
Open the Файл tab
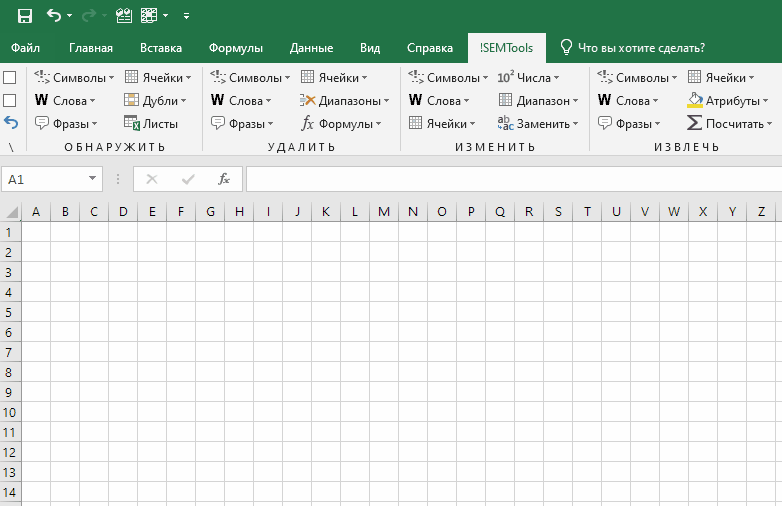coord(25,48)
